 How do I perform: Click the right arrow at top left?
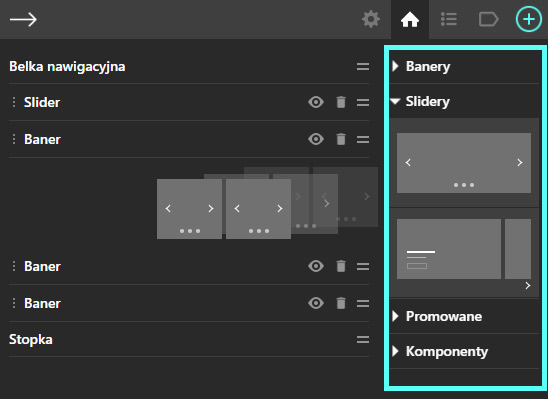[23, 19]
